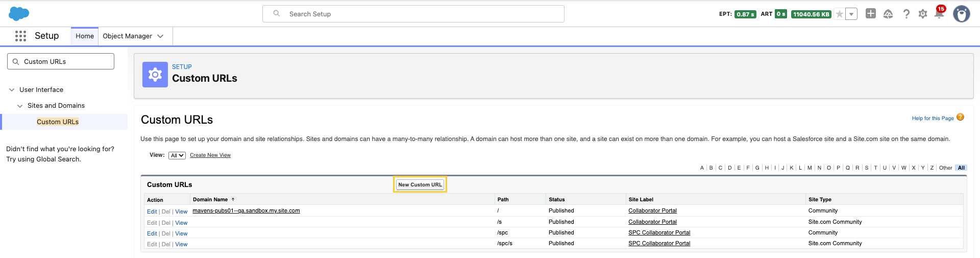
Task: Click Edit on the row with path /spc
Action: coord(152,233)
